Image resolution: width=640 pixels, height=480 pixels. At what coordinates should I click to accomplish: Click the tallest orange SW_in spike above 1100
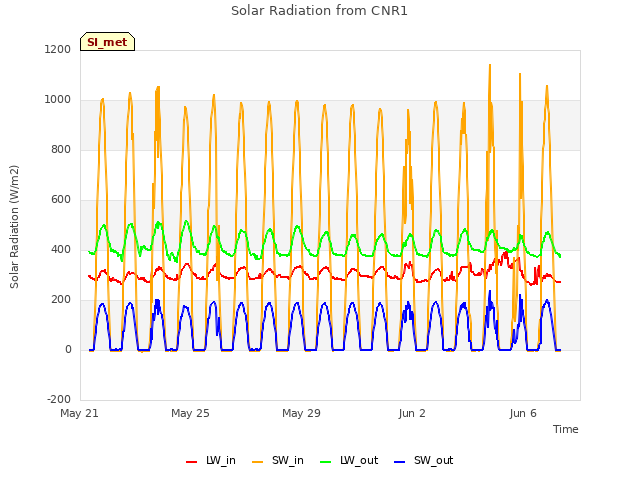490,65
